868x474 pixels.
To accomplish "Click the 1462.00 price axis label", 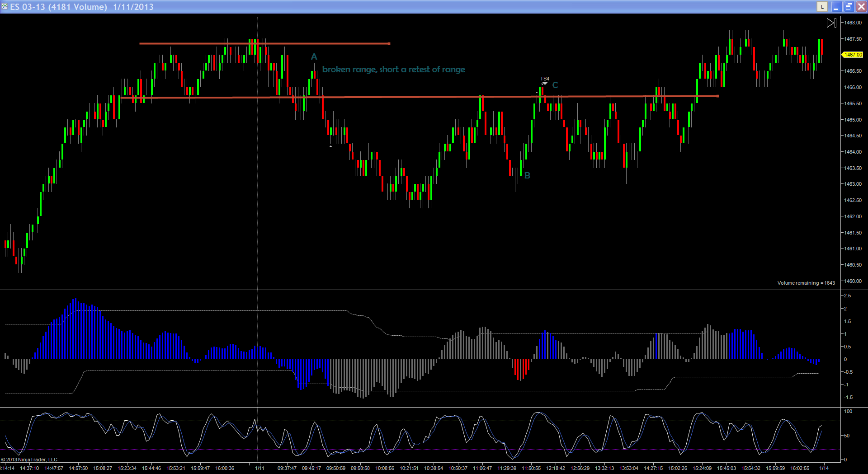I will point(853,216).
